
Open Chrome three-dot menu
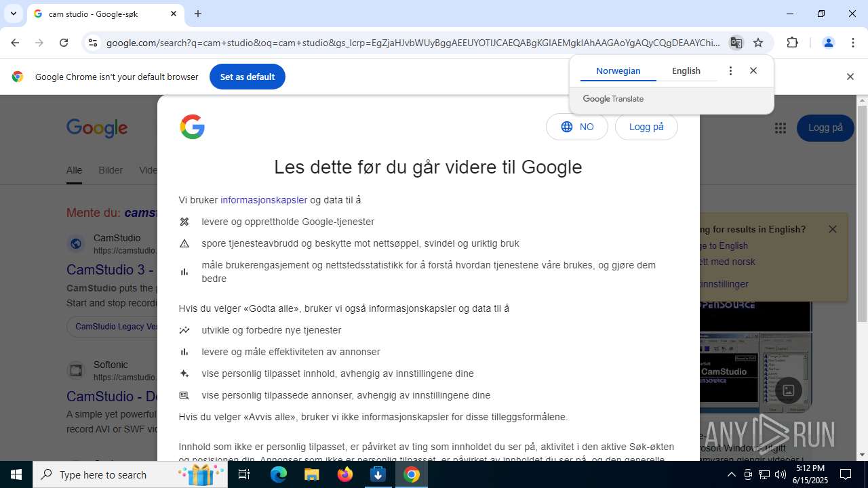[853, 43]
